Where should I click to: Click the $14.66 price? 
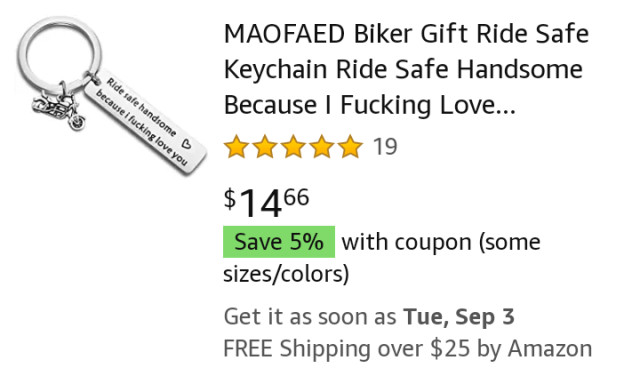[266, 203]
